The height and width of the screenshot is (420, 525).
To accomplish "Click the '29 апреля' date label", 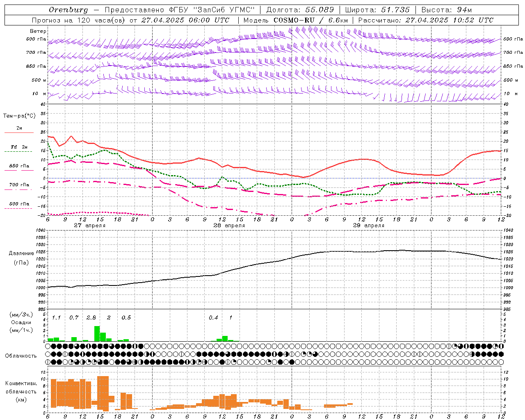I will pyautogui.click(x=368, y=226).
